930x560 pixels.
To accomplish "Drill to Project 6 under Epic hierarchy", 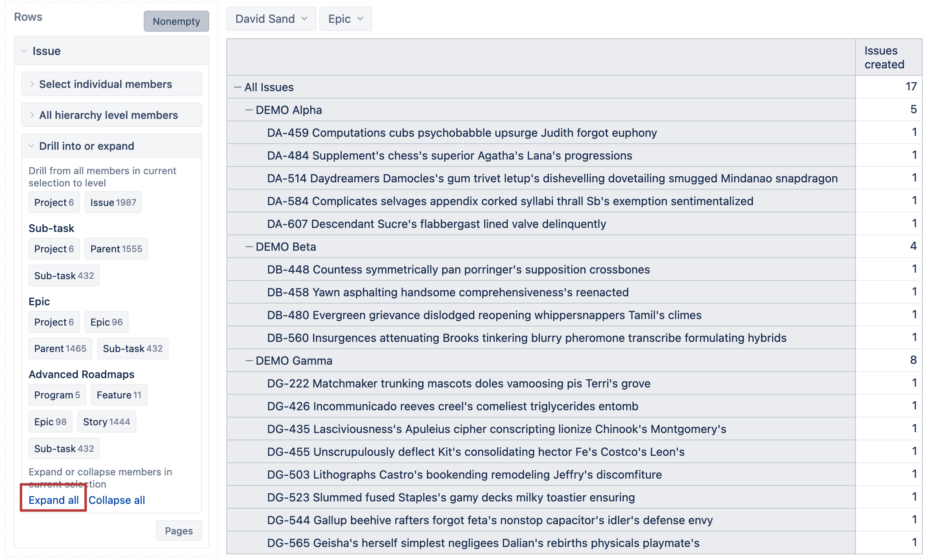I will (x=54, y=322).
